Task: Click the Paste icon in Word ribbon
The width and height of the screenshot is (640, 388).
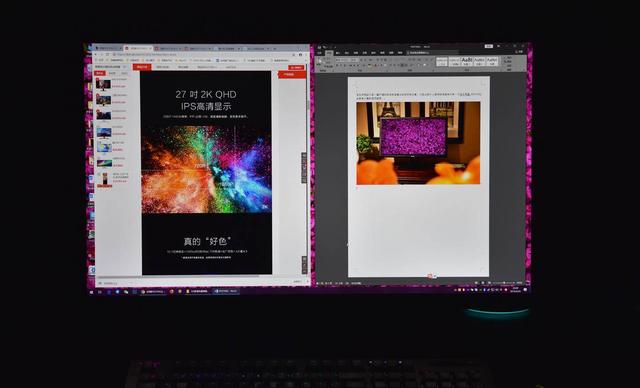Action: coord(319,62)
